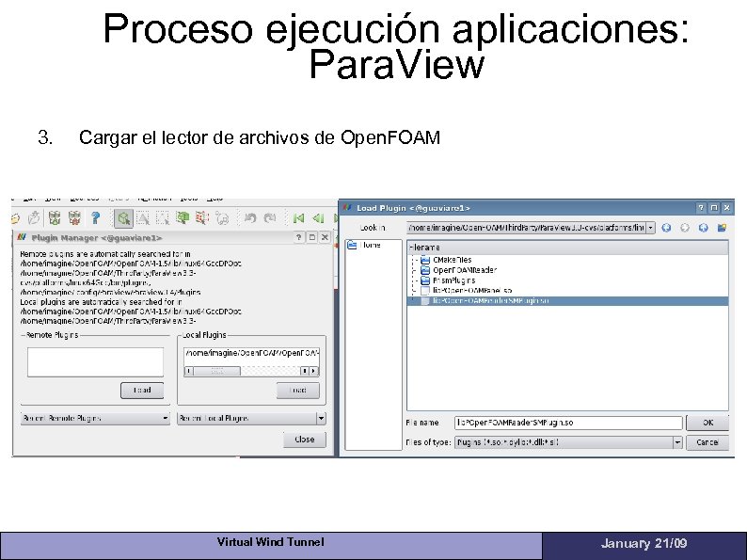This screenshot has height=560, width=747.
Task: Select Home in the Load Plugin sidebar
Action: click(x=364, y=245)
